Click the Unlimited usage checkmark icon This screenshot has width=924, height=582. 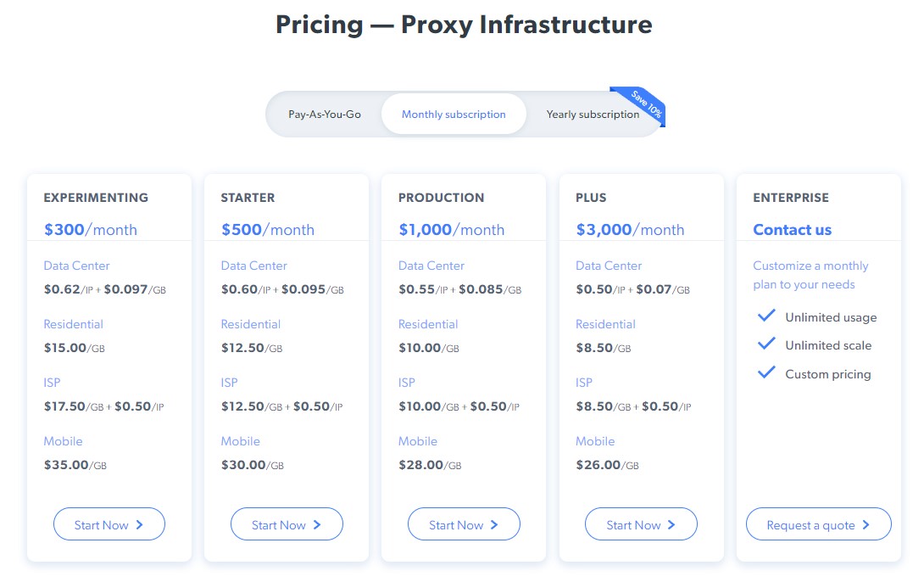click(766, 316)
